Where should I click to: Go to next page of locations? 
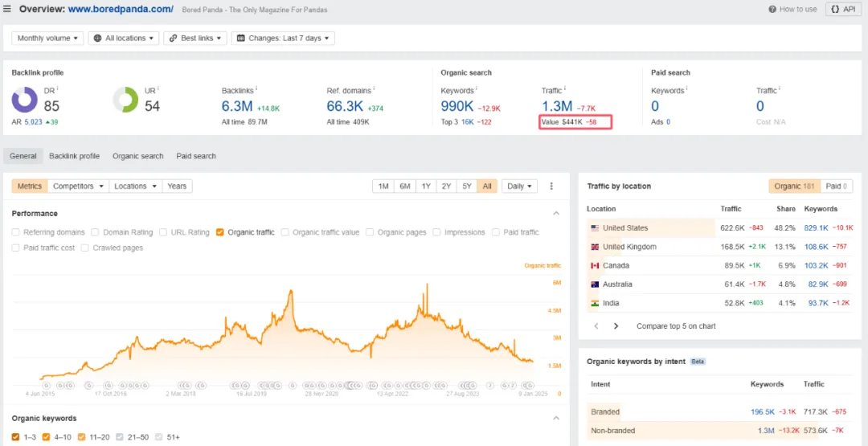(x=616, y=326)
